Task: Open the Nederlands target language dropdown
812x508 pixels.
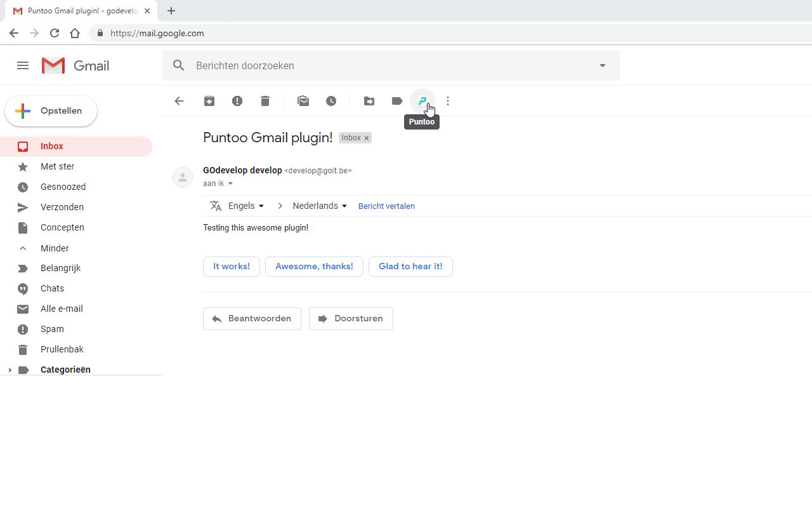Action: pyautogui.click(x=319, y=206)
